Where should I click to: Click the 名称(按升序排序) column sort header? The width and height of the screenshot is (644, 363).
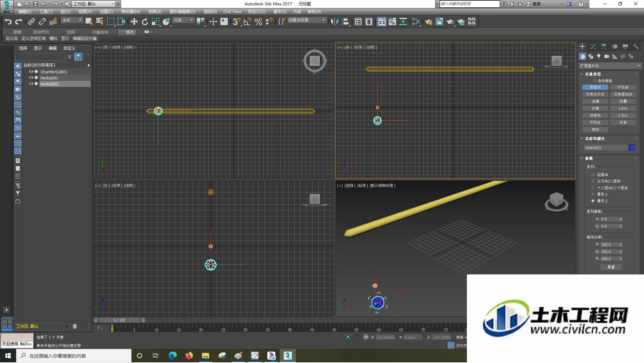56,65
